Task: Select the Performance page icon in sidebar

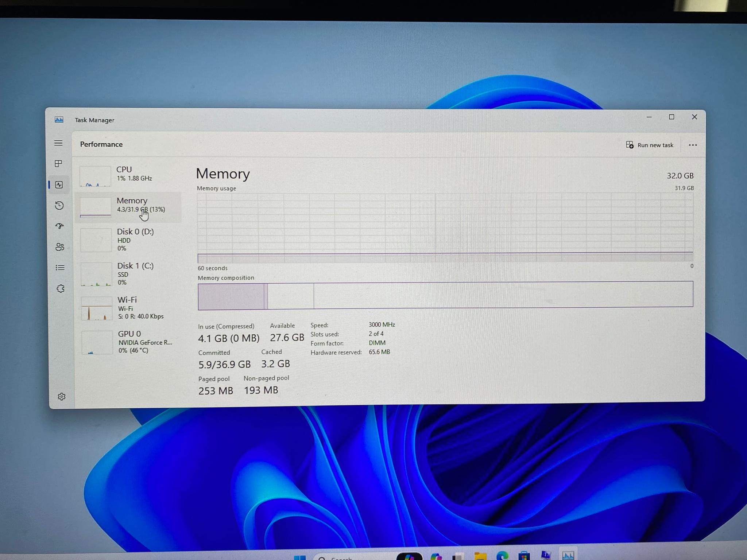Action: tap(59, 184)
